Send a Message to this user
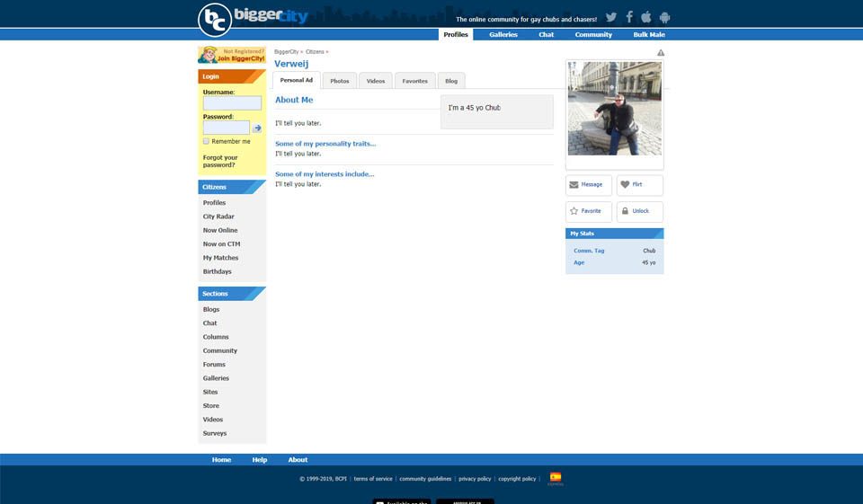 589,185
